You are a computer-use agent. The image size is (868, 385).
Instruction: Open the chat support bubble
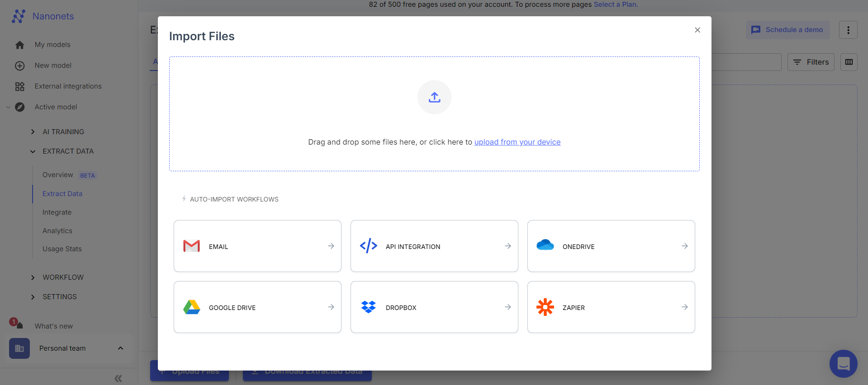coord(844,363)
